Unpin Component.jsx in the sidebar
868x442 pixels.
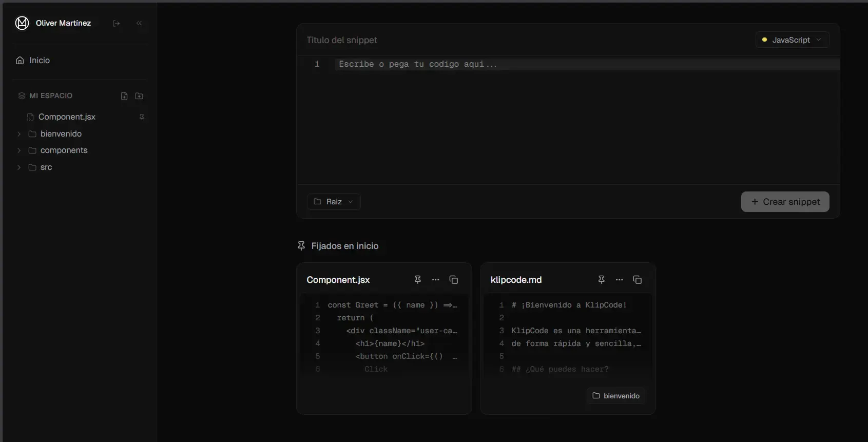point(142,117)
